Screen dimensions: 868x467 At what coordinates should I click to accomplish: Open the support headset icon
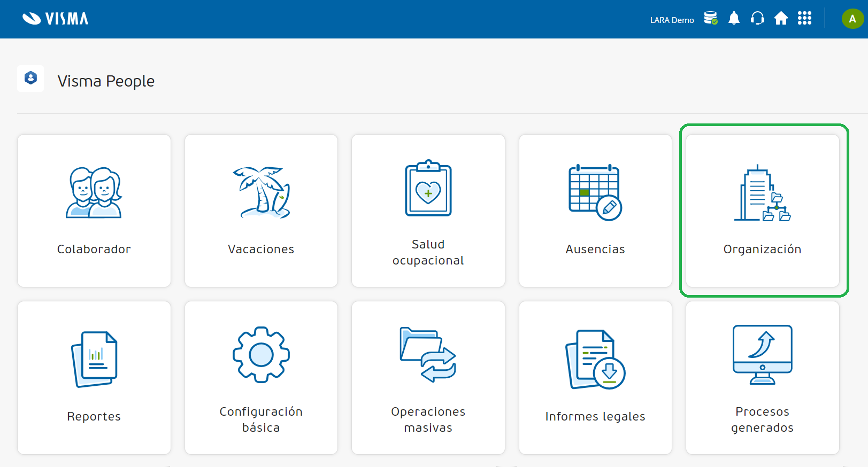pos(757,18)
